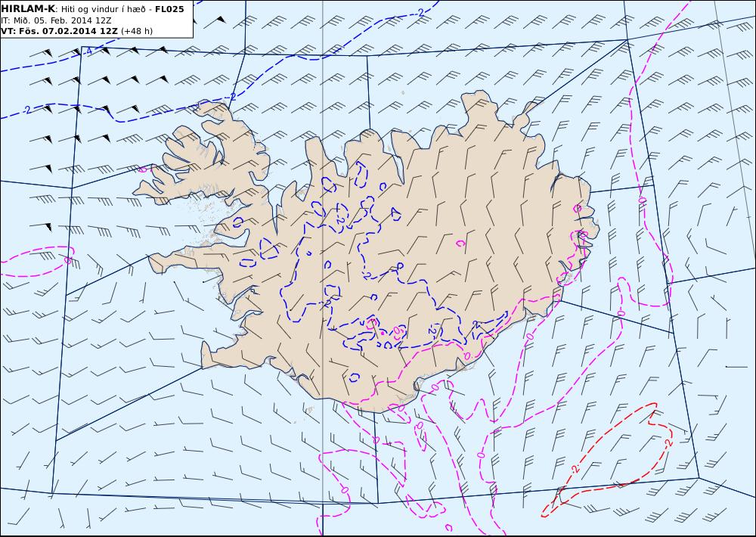Select the 'IT: Mið. 05. Feb. 2014 12Z' line
This screenshot has width=756, height=537.
(57, 20)
